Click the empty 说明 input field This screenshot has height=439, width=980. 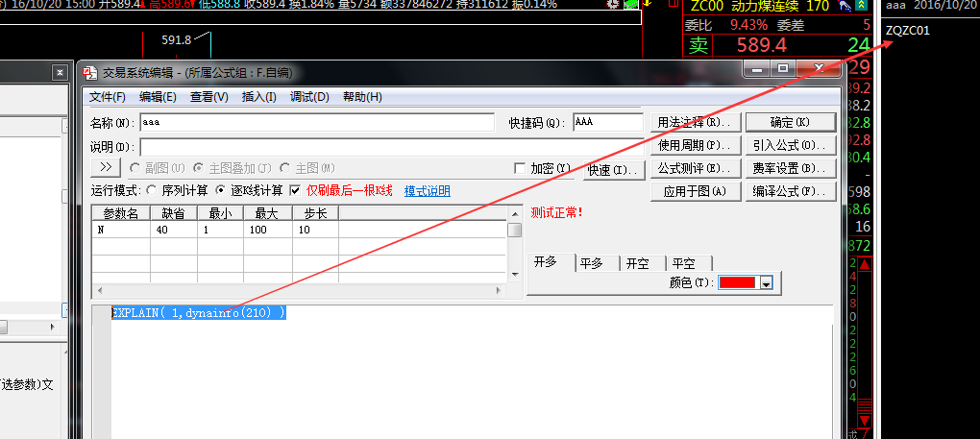[x=392, y=147]
